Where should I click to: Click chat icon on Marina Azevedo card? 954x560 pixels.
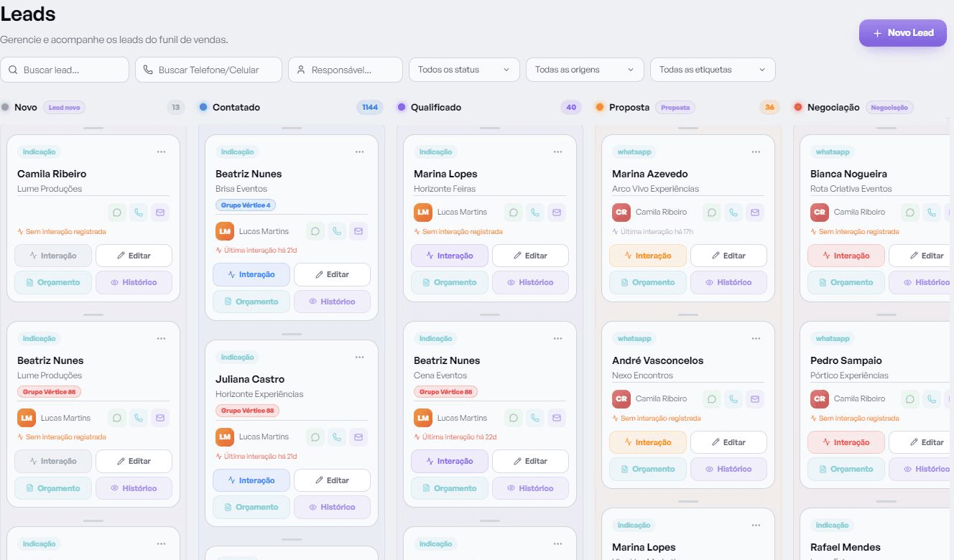coord(712,213)
